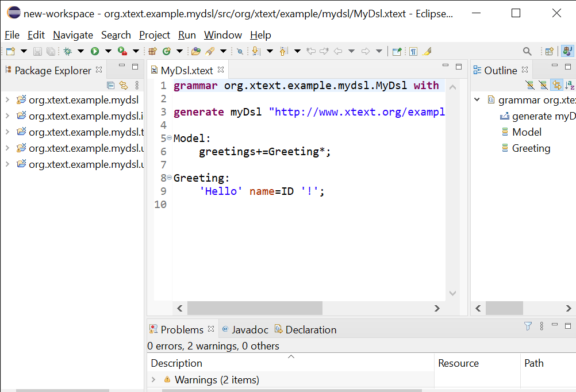Click the Open Perspective icon

(550, 51)
